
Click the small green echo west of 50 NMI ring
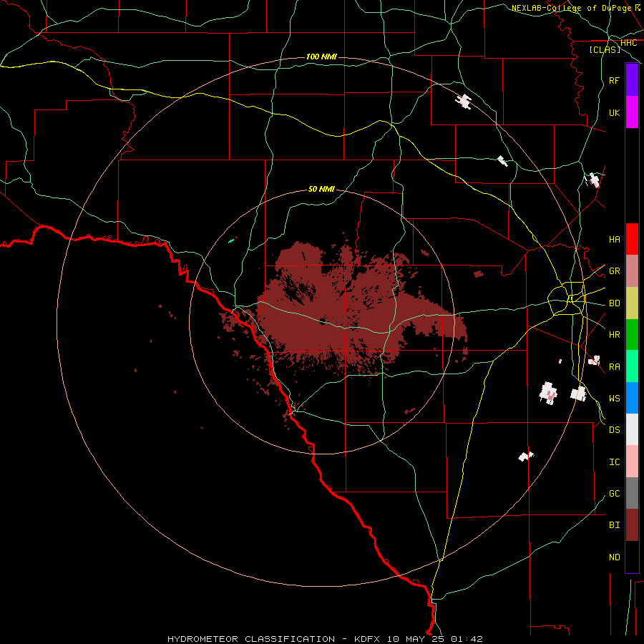[x=231, y=240]
